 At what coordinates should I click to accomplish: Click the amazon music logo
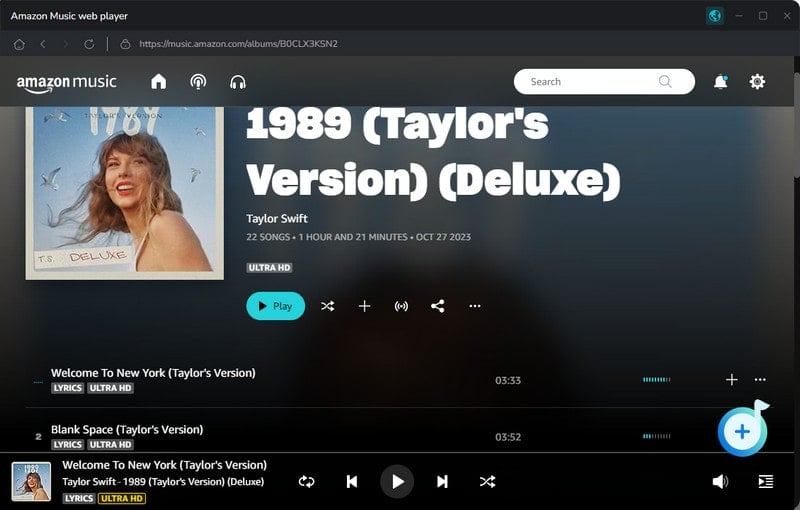(x=66, y=83)
